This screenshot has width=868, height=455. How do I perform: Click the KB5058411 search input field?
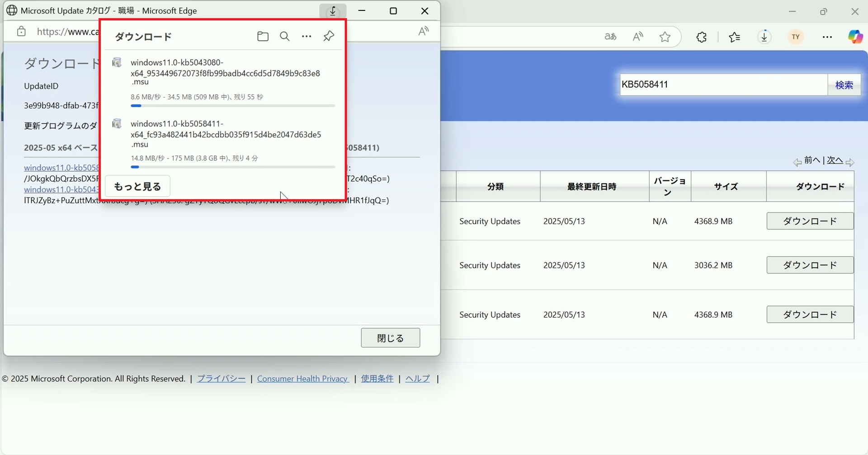tap(722, 85)
